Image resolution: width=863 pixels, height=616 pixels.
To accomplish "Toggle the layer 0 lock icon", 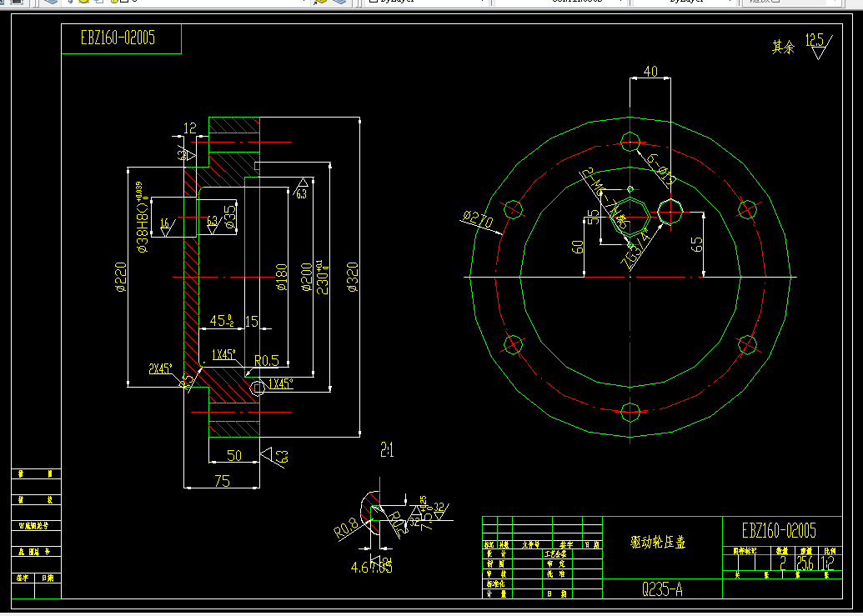I will (x=114, y=2).
